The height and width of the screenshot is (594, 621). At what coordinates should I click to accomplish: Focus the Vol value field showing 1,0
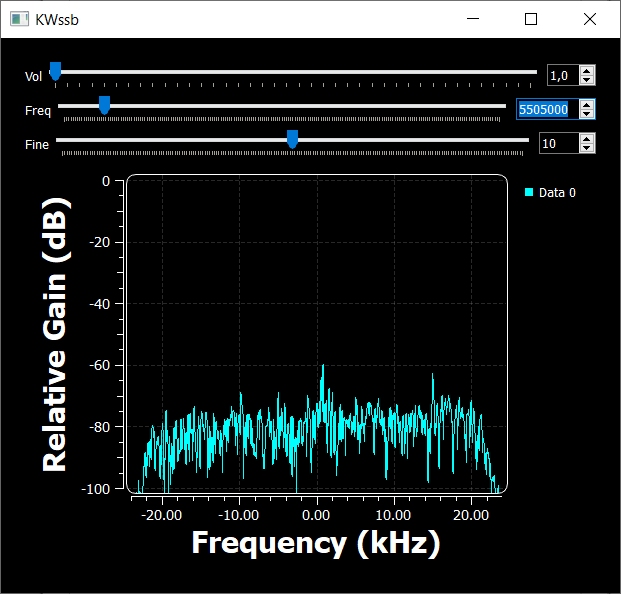[x=562, y=76]
